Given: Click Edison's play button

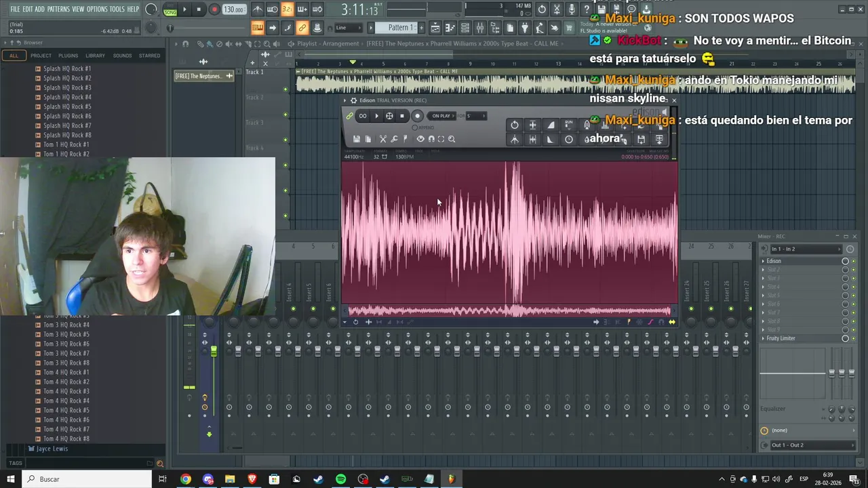Looking at the screenshot, I should pos(376,116).
